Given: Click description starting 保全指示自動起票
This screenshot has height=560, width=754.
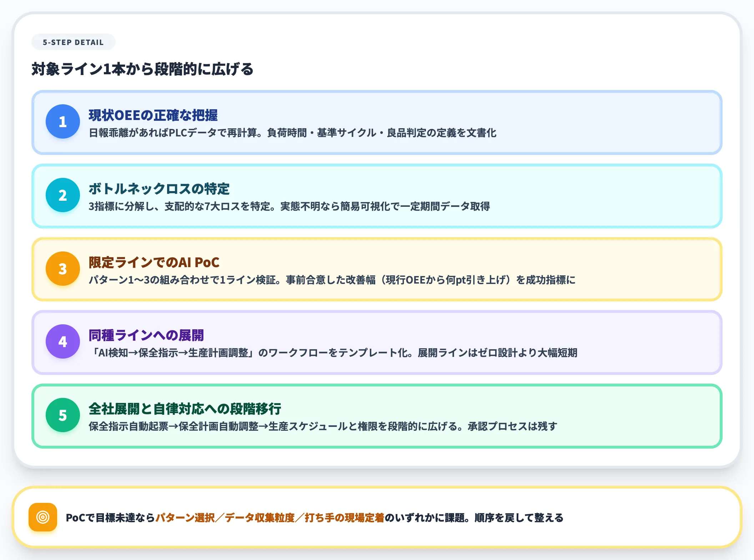Looking at the screenshot, I should (323, 426).
